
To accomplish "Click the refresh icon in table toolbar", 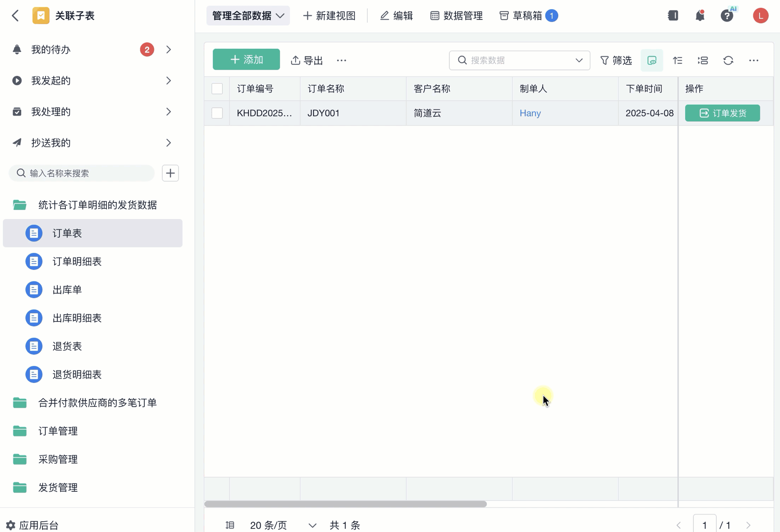I will (728, 61).
